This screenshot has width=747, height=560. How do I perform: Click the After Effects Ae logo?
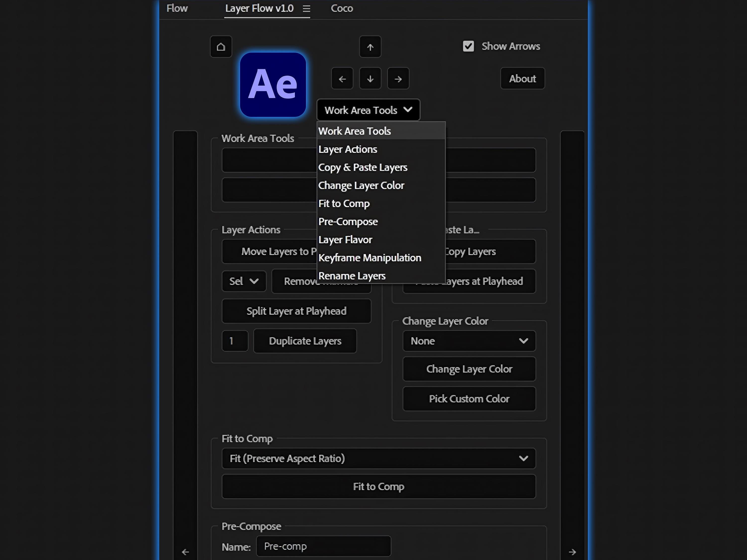pyautogui.click(x=273, y=85)
